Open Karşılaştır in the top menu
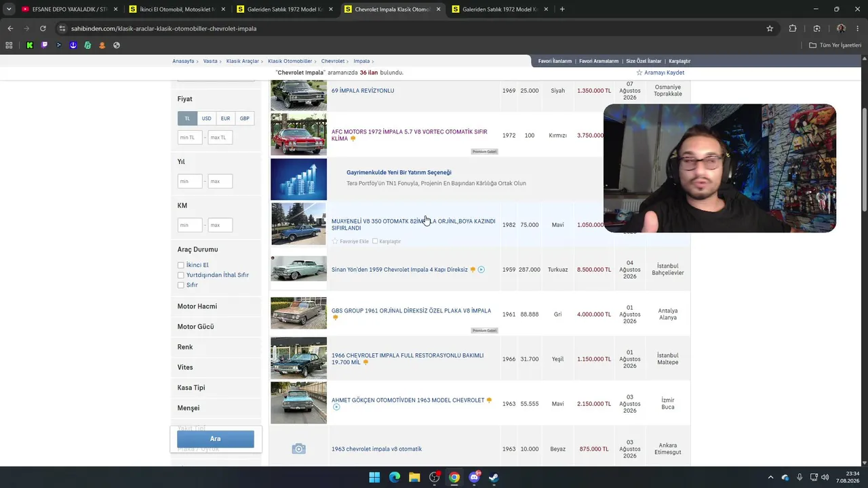This screenshot has width=868, height=488. point(679,61)
